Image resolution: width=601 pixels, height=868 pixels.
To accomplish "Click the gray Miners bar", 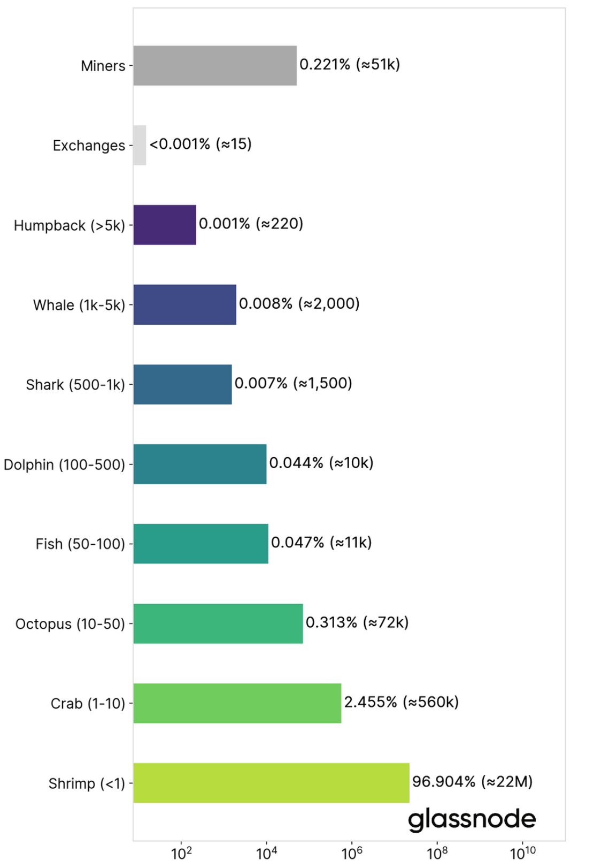I will 215,65.
